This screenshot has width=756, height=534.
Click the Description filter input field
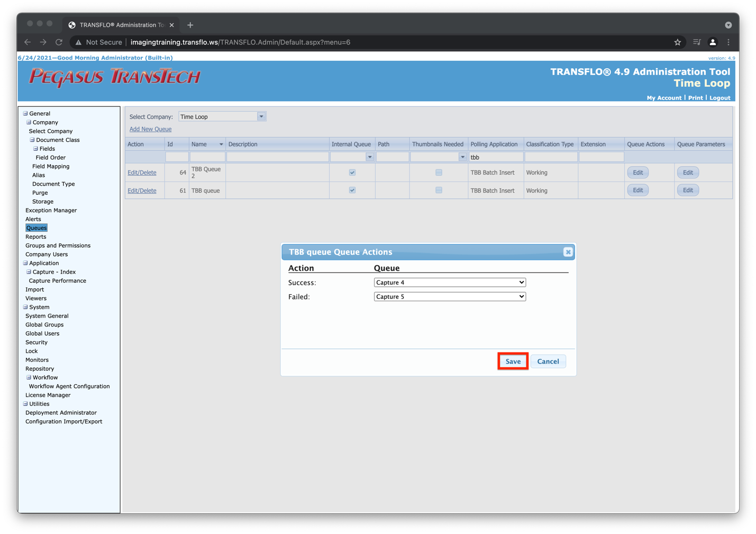point(277,157)
